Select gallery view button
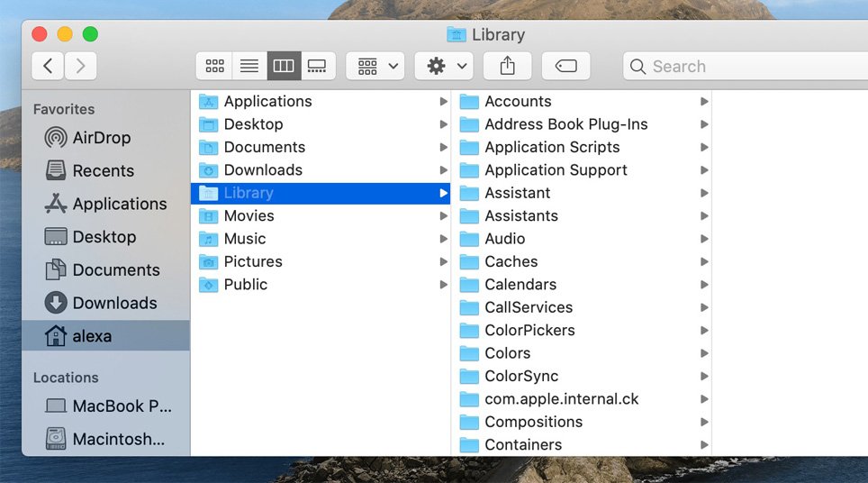The width and height of the screenshot is (868, 483). click(x=317, y=66)
